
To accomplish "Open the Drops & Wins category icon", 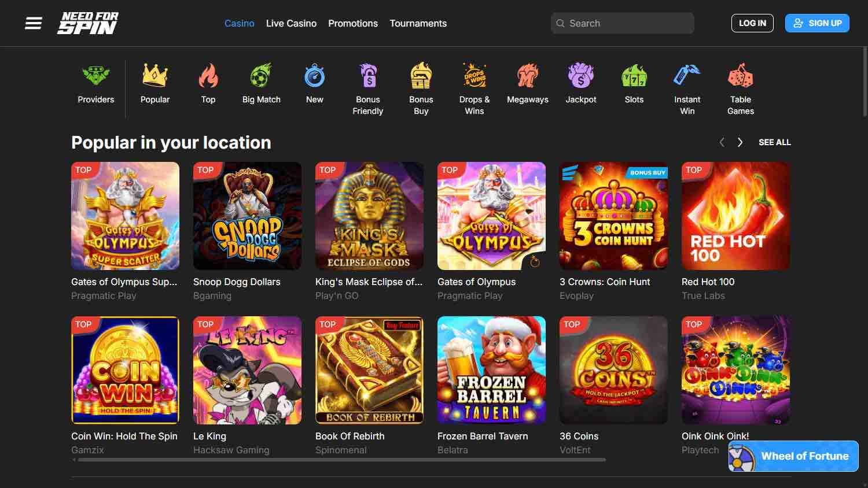I will [x=475, y=76].
